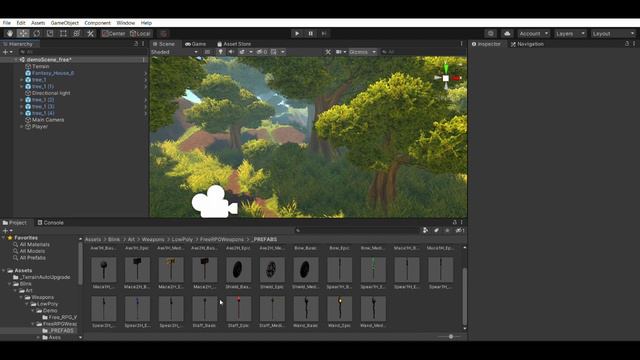The width and height of the screenshot is (640, 360).
Task: Toggle the scene lighting bulb icon
Action: [220, 52]
